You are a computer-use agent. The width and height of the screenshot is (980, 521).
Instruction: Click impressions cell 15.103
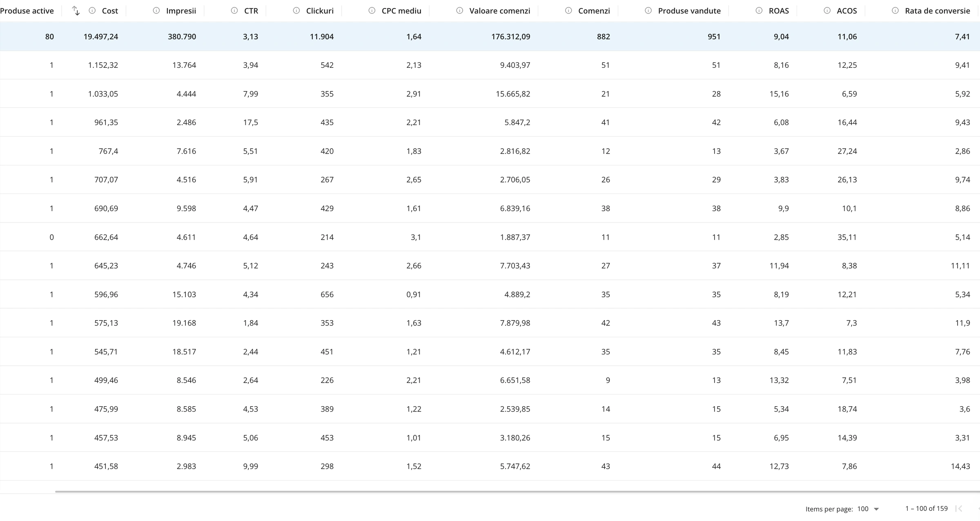click(x=184, y=294)
